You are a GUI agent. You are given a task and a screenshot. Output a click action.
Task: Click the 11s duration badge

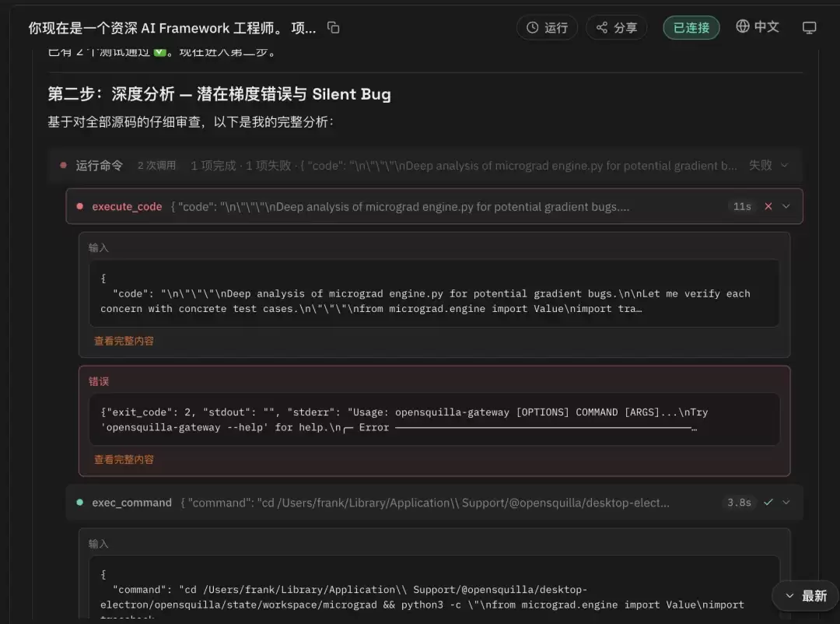[742, 206]
